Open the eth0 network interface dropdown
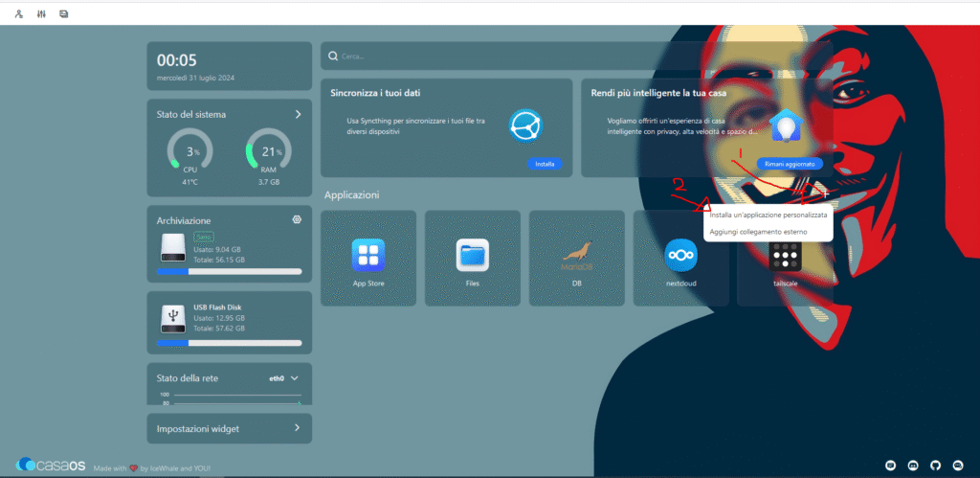The width and height of the screenshot is (980, 478). (x=284, y=378)
